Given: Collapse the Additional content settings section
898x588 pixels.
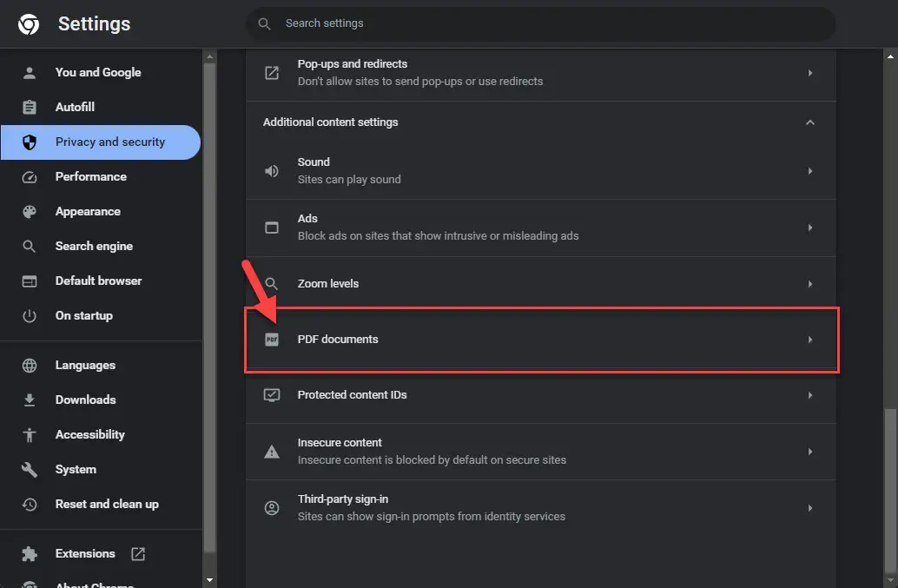Looking at the screenshot, I should [809, 122].
